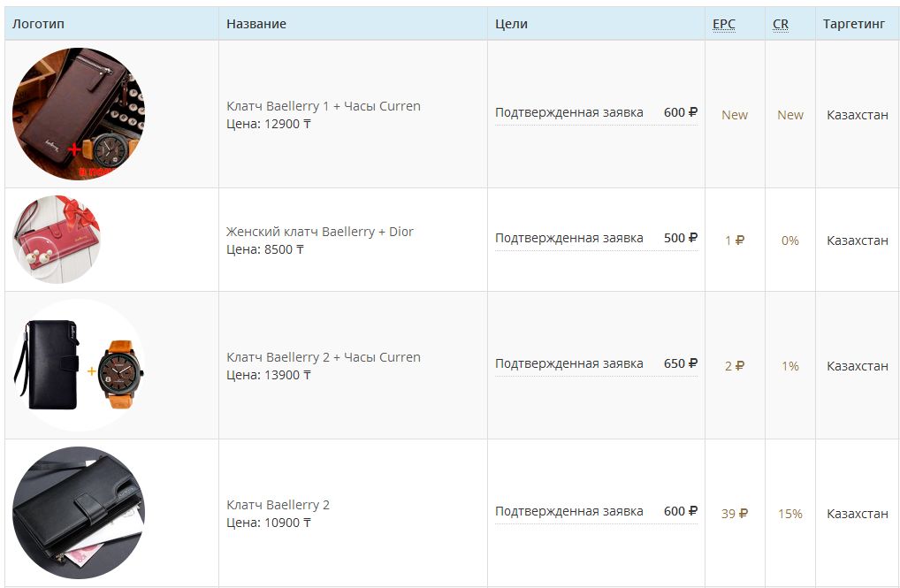Screen dimensions: 900x588
Task: Click the Название column header
Action: (x=256, y=24)
